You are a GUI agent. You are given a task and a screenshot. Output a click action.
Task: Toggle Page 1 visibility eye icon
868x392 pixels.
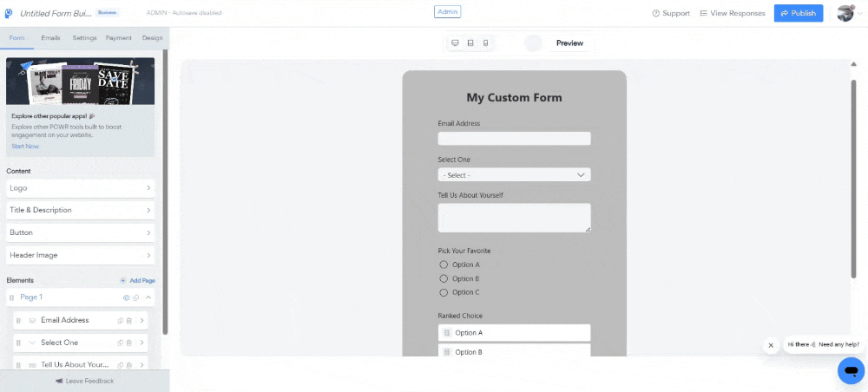(125, 297)
